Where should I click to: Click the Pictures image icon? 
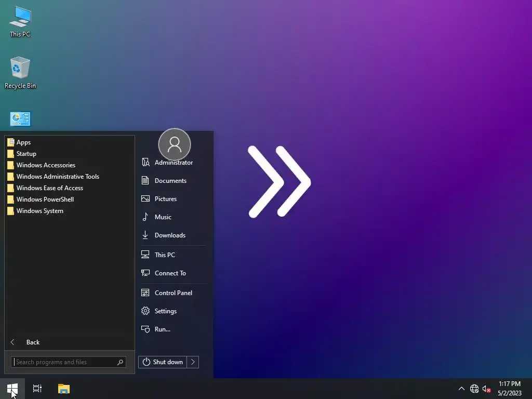coord(145,199)
